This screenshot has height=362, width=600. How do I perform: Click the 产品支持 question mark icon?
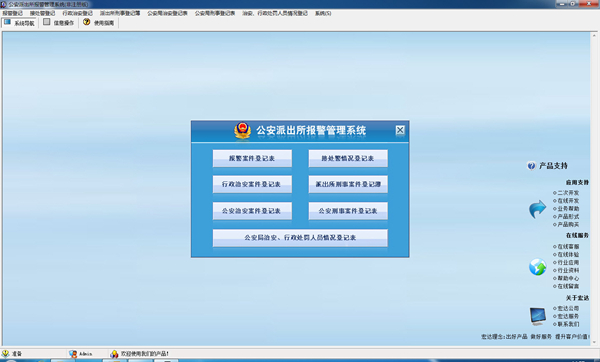click(x=531, y=166)
